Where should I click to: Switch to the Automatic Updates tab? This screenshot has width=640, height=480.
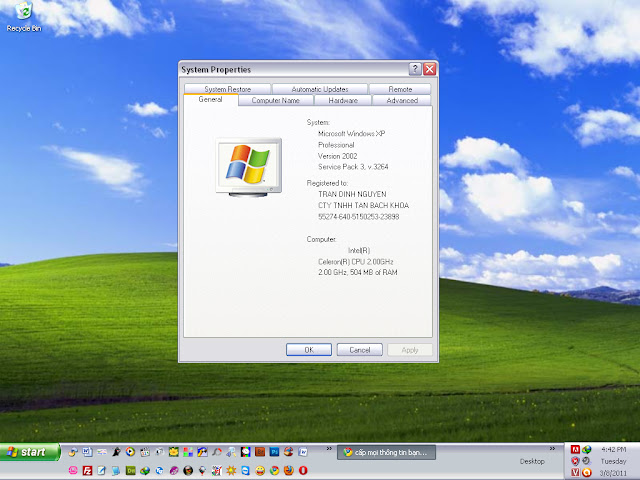pos(320,89)
